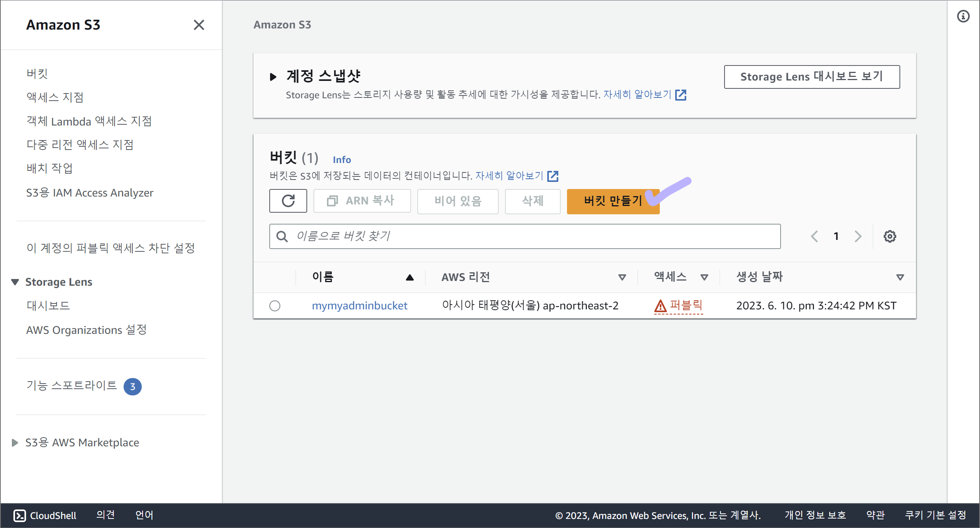Open 이 계정의 퍼블릭 액세스 차단 설정
This screenshot has width=980, height=528.
[111, 248]
